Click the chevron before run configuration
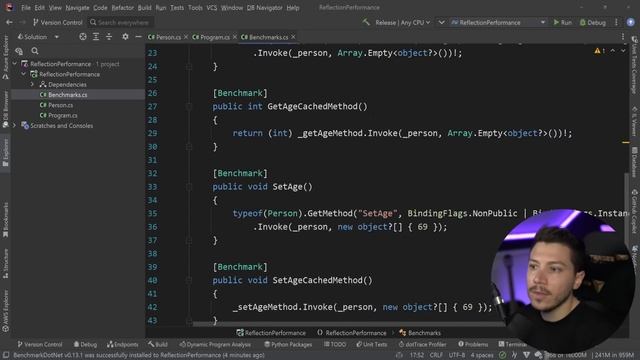640x360 pixels. click(441, 22)
